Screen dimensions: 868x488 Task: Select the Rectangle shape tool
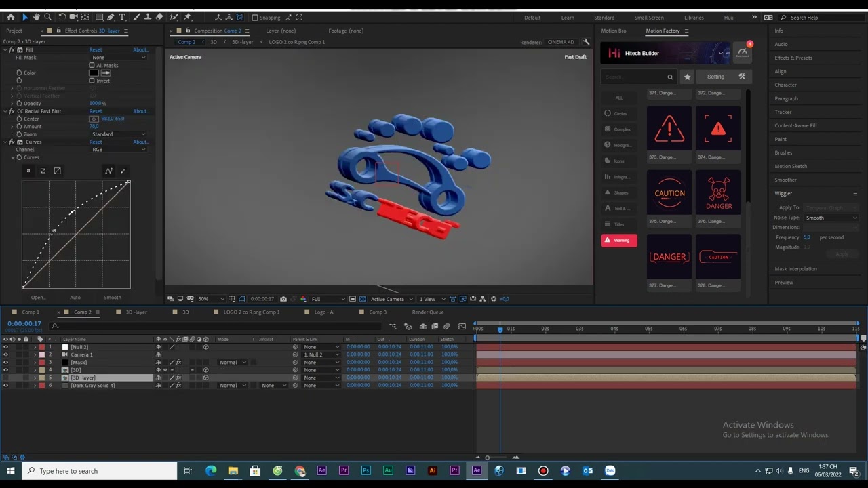[x=99, y=17]
